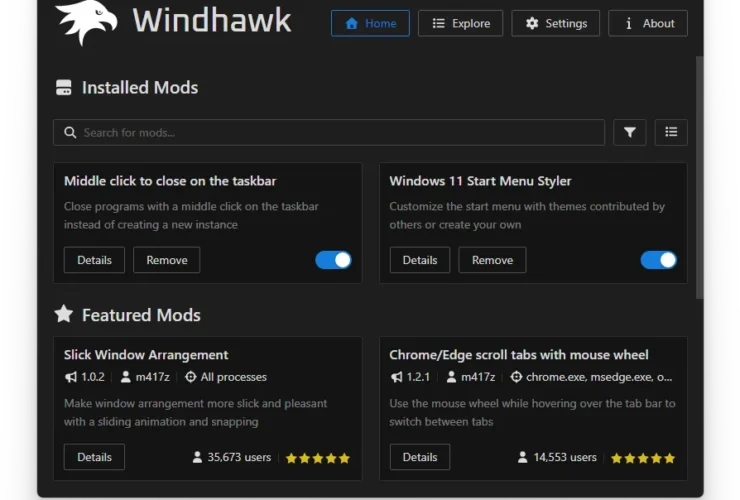Open the Settings tab
The height and width of the screenshot is (500, 740).
(x=555, y=23)
